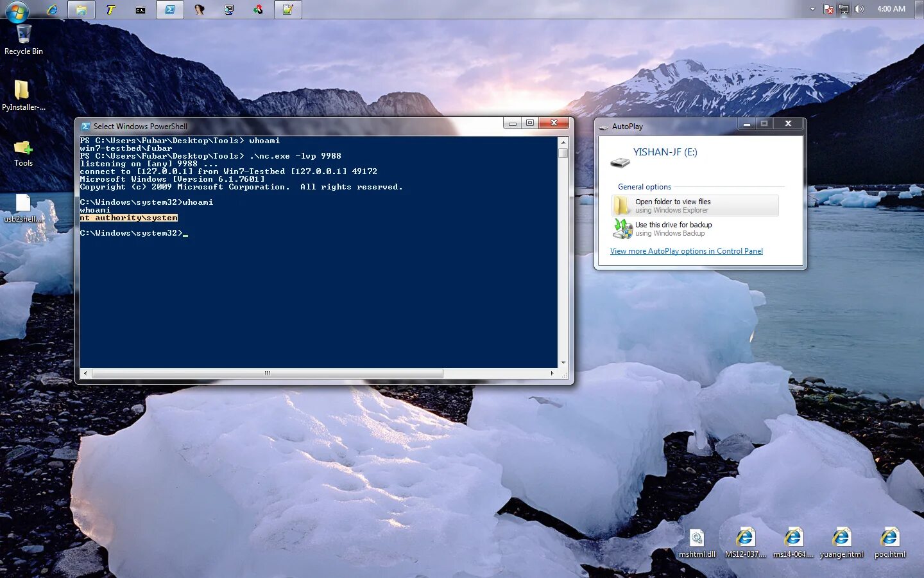Choose Use this drive for backup

coord(695,229)
